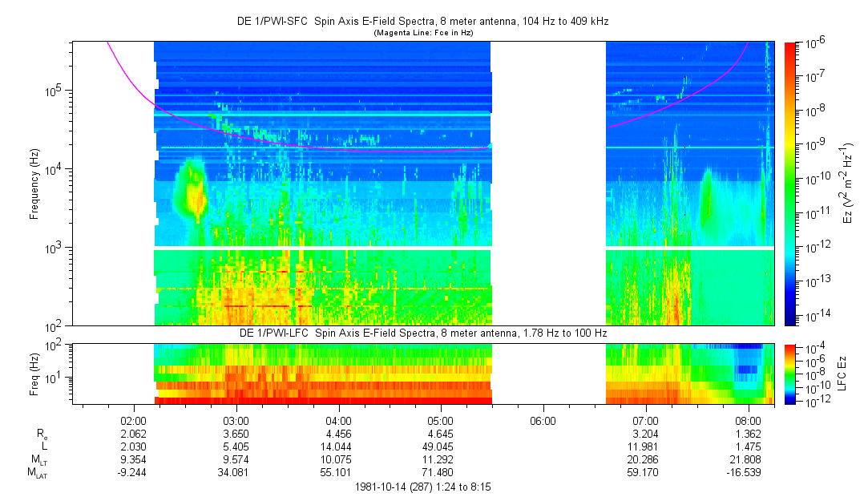This screenshot has width=868, height=497.
Task: Select the 06:00 time axis label
Action: [x=543, y=420]
